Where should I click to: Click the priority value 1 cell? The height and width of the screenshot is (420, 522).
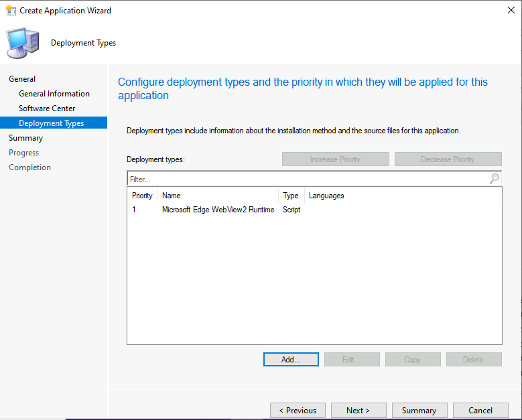pos(134,210)
